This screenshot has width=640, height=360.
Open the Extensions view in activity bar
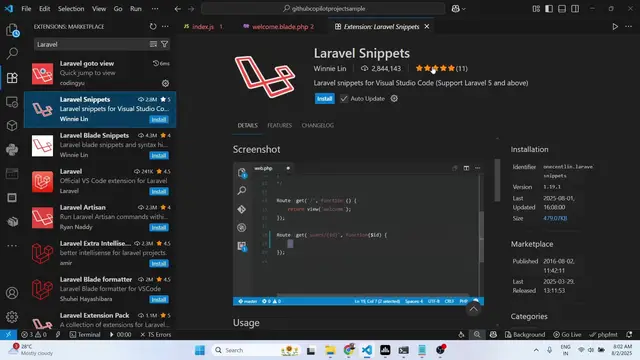click(12, 78)
